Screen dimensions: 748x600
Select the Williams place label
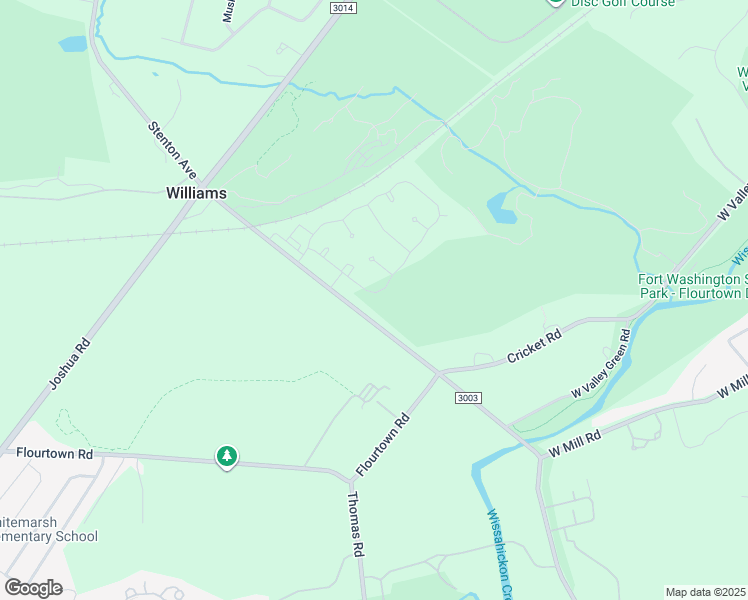click(196, 193)
